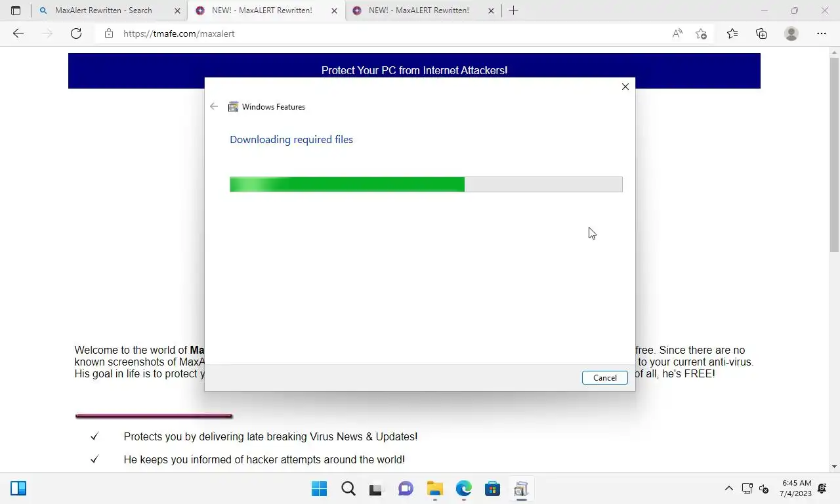The width and height of the screenshot is (840, 504).
Task: Add this page to favorites
Action: point(701,33)
